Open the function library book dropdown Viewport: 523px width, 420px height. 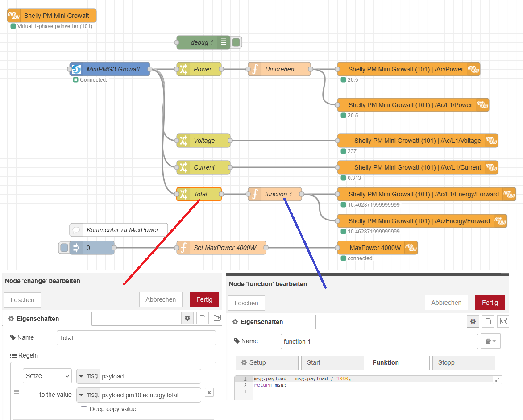click(x=490, y=341)
